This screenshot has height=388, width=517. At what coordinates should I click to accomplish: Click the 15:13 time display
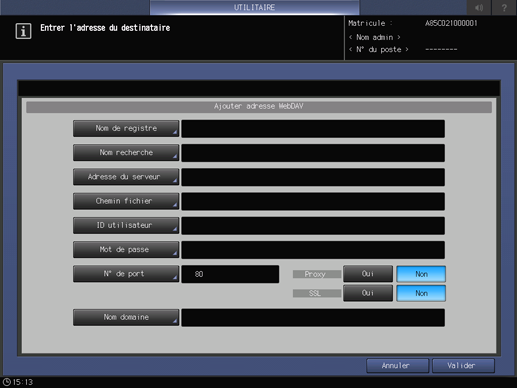[23, 382]
